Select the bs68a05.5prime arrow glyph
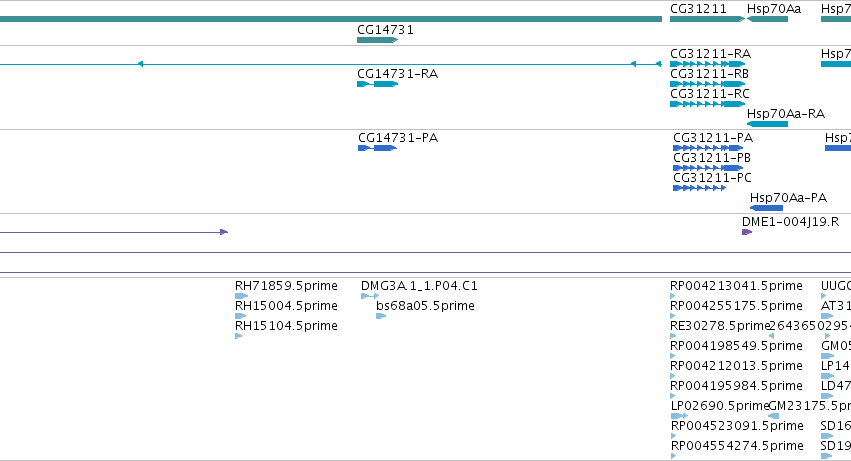This screenshot has width=851, height=461. [381, 317]
